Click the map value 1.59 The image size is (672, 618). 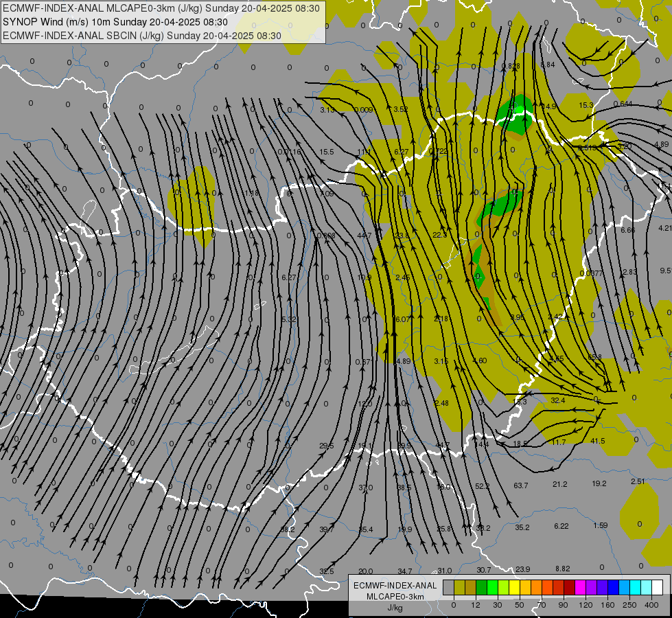601,525
